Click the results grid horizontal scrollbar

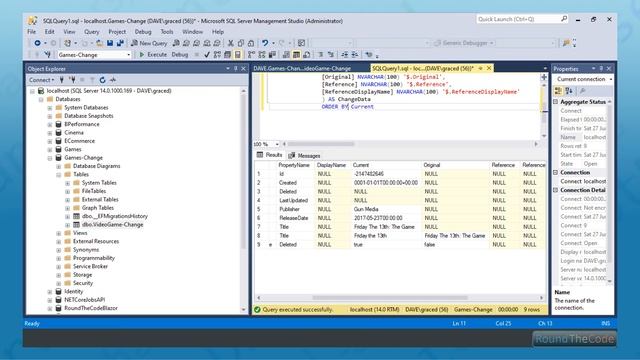(390, 298)
